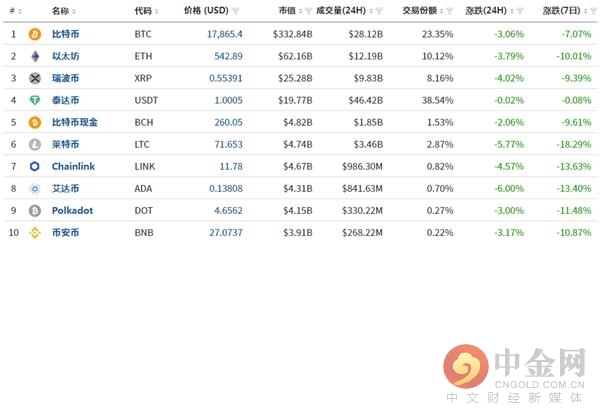Open the 价格 (USD) filter funnel
This screenshot has width=600, height=416.
point(236,11)
